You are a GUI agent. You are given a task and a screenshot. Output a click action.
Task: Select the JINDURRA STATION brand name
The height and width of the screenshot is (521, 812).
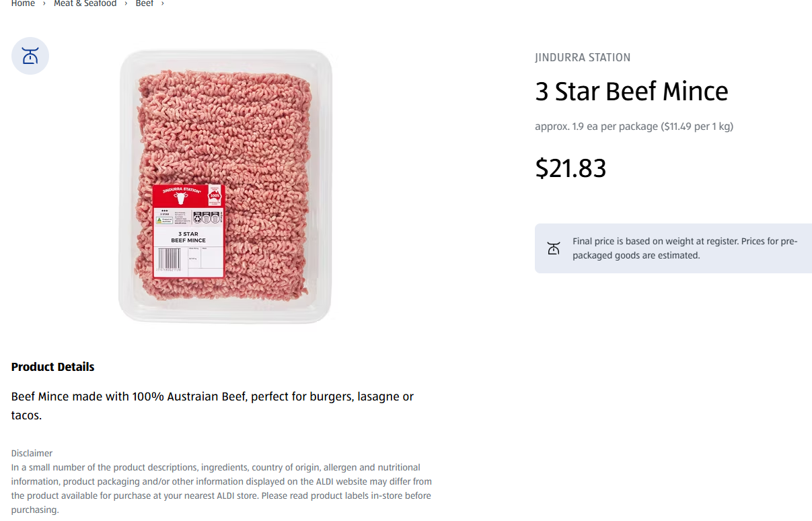(583, 58)
